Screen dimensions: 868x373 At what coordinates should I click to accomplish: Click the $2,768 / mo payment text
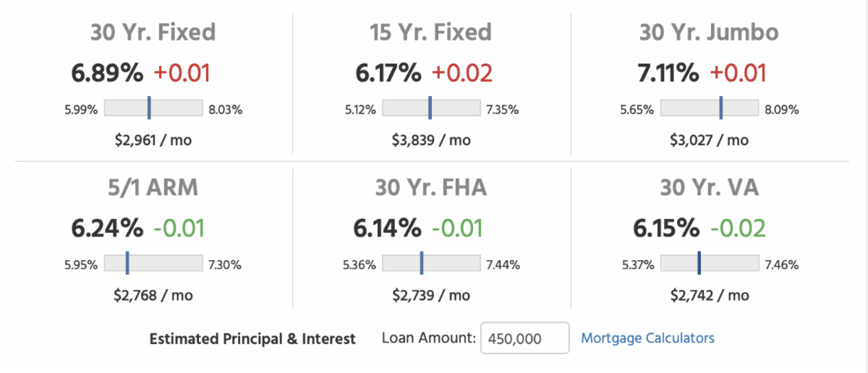153,295
